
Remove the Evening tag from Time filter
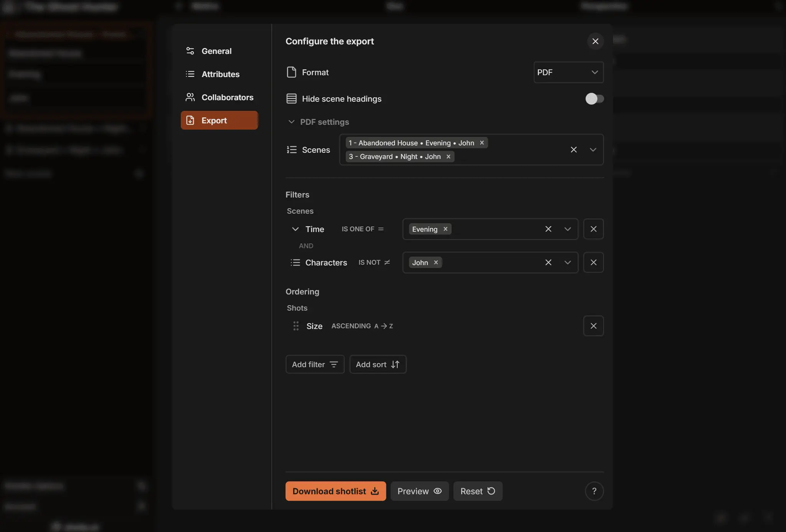pyautogui.click(x=446, y=229)
